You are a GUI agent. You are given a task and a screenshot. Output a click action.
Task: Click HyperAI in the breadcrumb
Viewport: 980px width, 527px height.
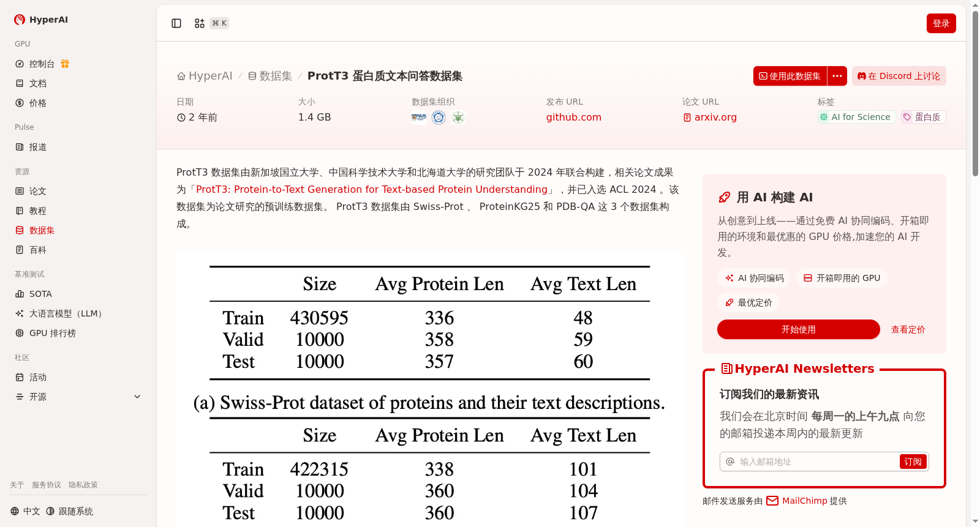click(x=210, y=76)
